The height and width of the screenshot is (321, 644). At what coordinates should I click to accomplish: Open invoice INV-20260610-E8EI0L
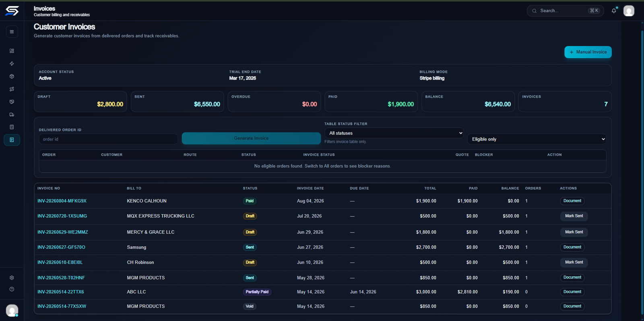[60, 262]
